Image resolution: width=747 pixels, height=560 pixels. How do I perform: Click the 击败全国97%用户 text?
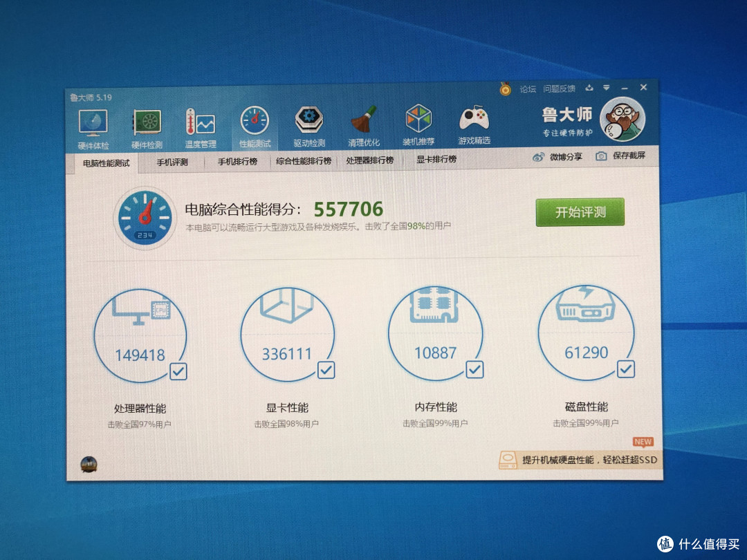(139, 424)
